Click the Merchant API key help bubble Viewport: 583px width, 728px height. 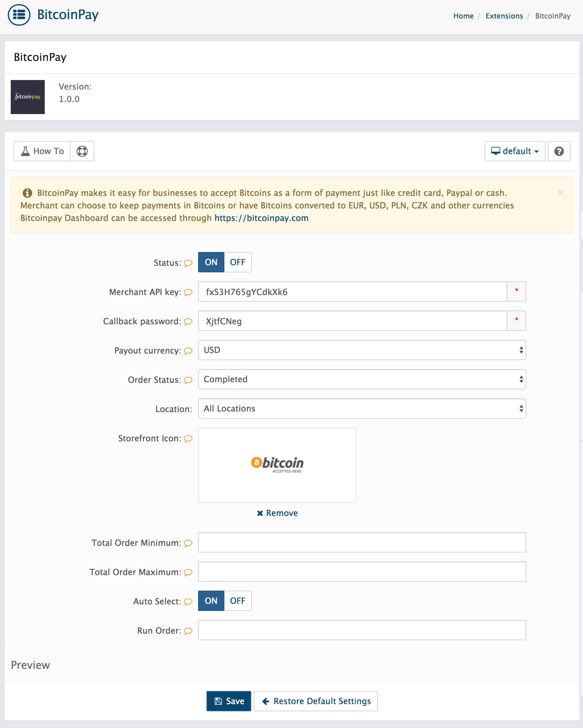click(188, 292)
